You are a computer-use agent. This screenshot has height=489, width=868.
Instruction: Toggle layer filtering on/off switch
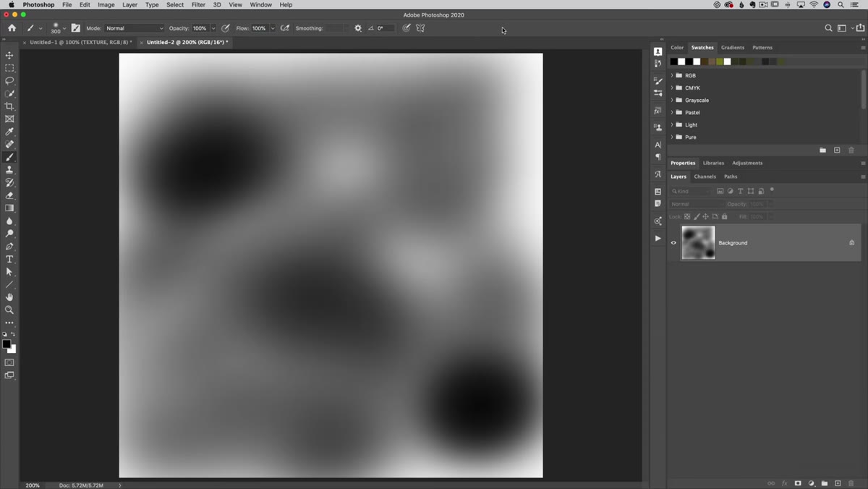(x=772, y=190)
